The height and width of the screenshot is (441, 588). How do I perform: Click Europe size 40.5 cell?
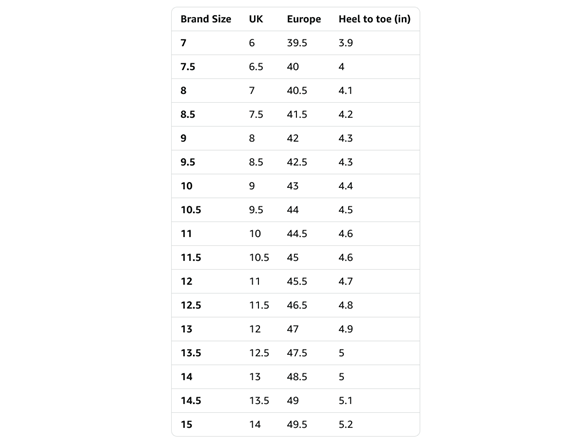coord(297,91)
